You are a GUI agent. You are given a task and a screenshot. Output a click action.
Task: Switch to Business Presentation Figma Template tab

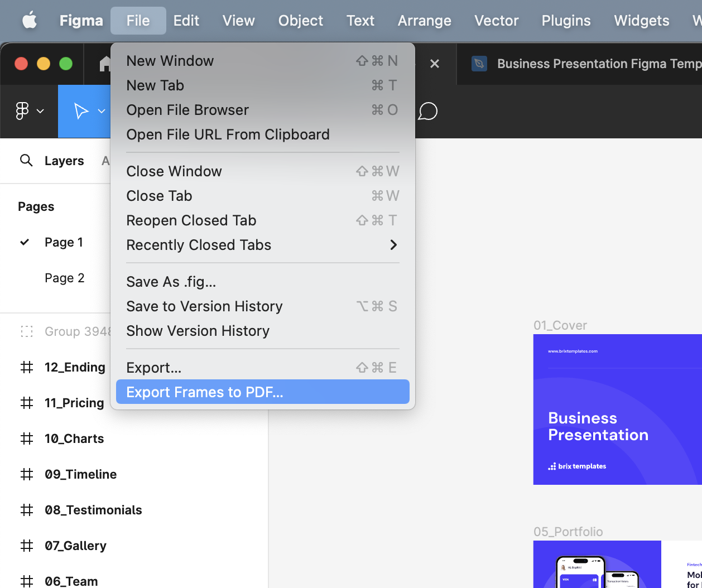[x=579, y=64]
